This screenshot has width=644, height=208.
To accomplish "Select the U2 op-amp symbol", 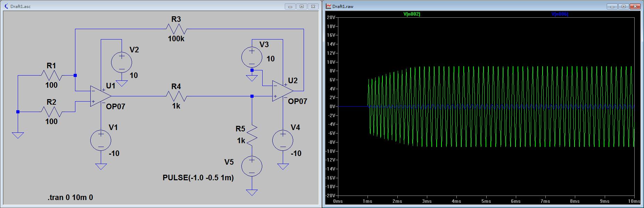I will (283, 91).
